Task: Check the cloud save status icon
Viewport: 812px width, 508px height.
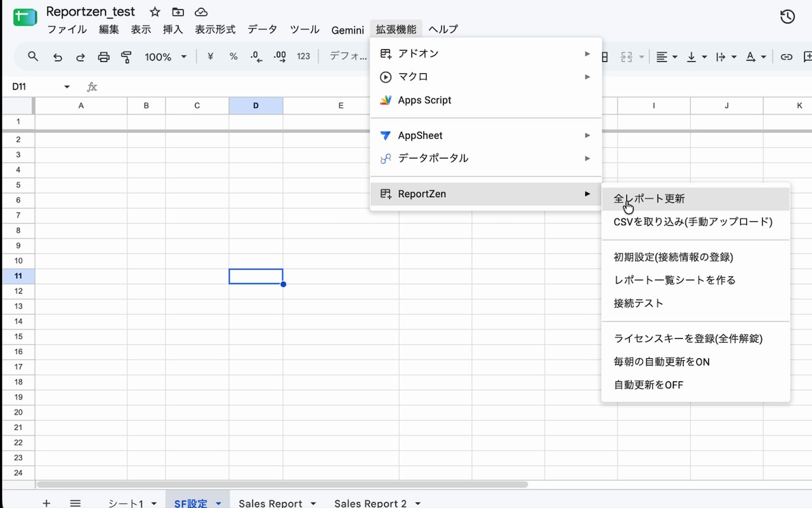Action: pos(201,12)
